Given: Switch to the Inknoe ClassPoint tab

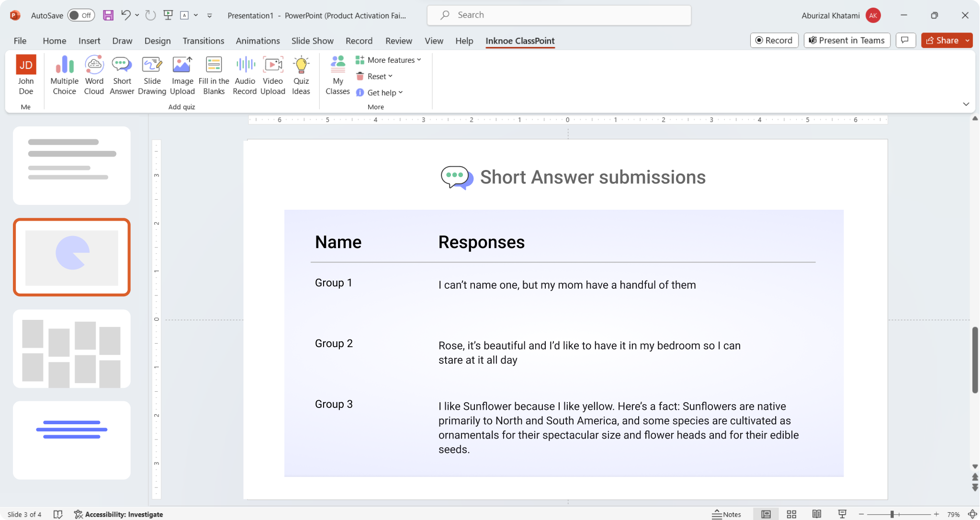Looking at the screenshot, I should click(519, 41).
